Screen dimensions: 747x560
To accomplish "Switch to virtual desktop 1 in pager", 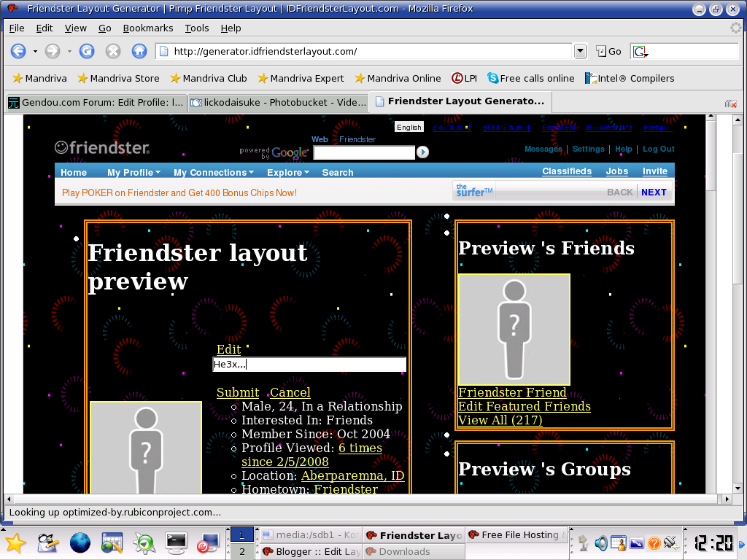I will (x=242, y=534).
